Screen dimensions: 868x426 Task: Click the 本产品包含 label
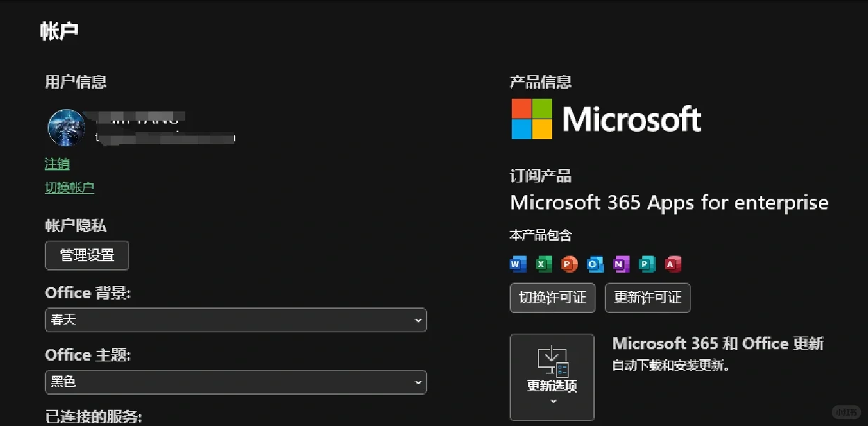pyautogui.click(x=541, y=235)
